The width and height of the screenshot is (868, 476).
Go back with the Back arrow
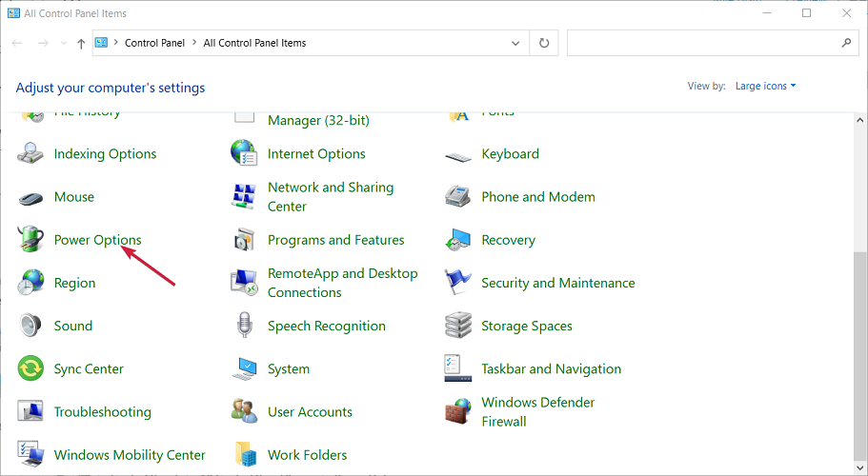17,43
